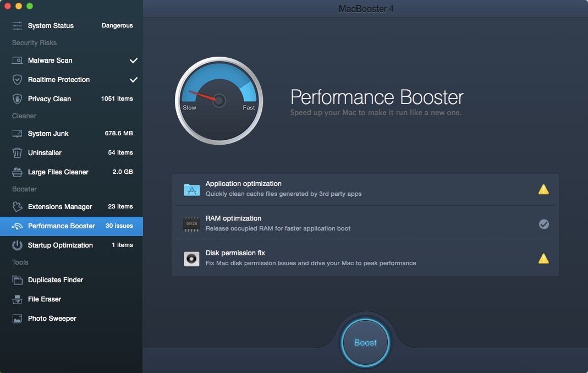The height and width of the screenshot is (373, 588).
Task: Click the '2.0 GB' large files value
Action: coord(123,172)
